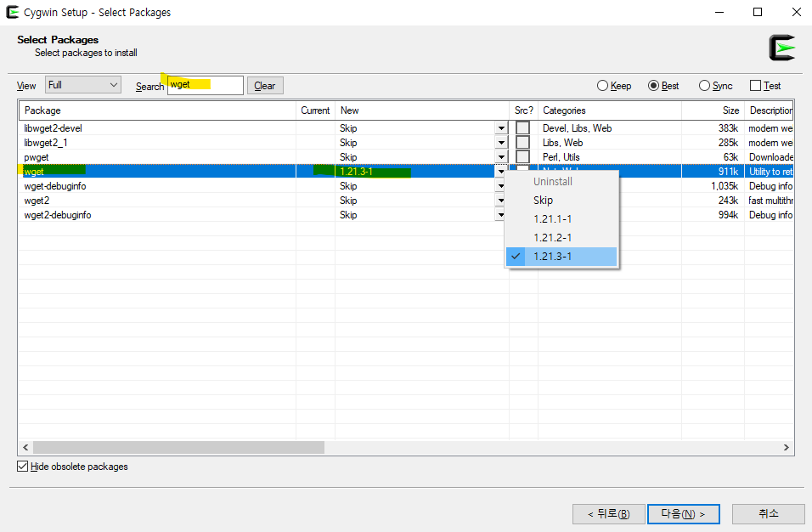Open version dropdown for wget2-debuginfo

500,215
